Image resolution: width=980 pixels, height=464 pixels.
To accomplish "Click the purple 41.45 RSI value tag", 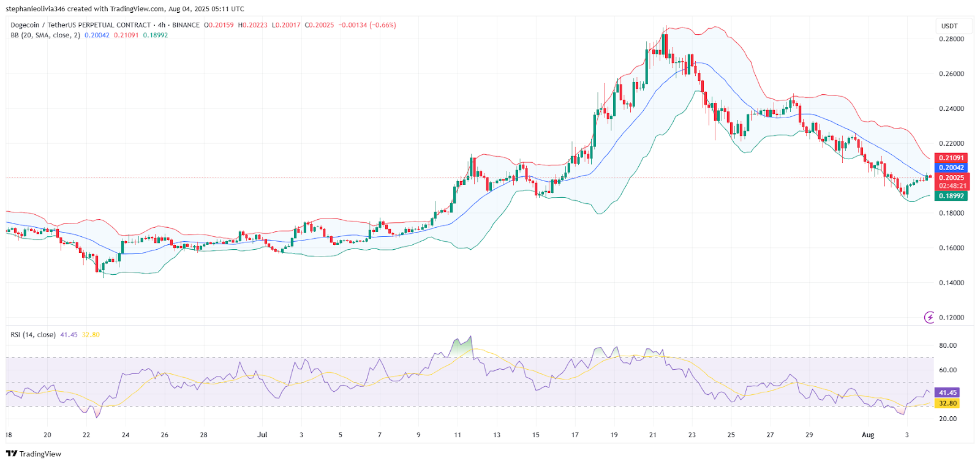I will (x=948, y=393).
